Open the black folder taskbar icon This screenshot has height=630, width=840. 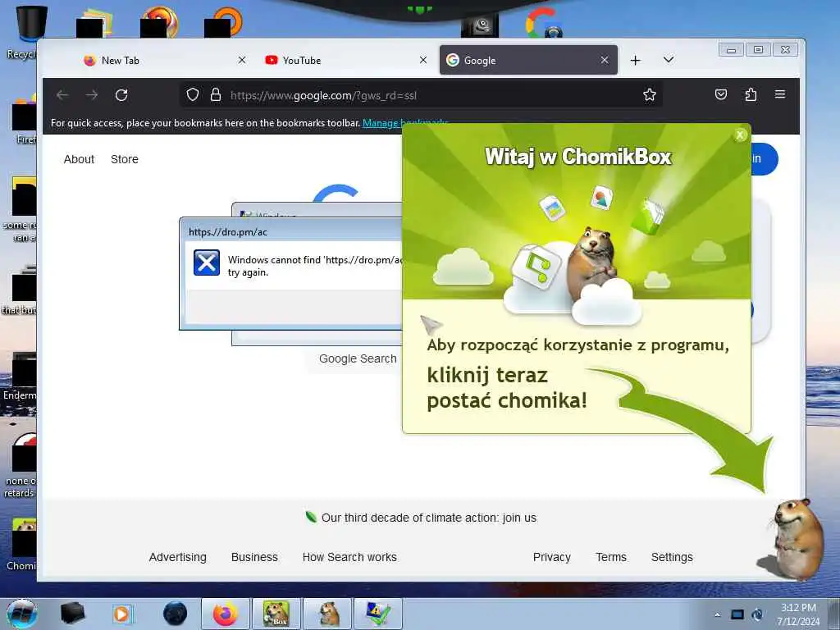pos(73,614)
